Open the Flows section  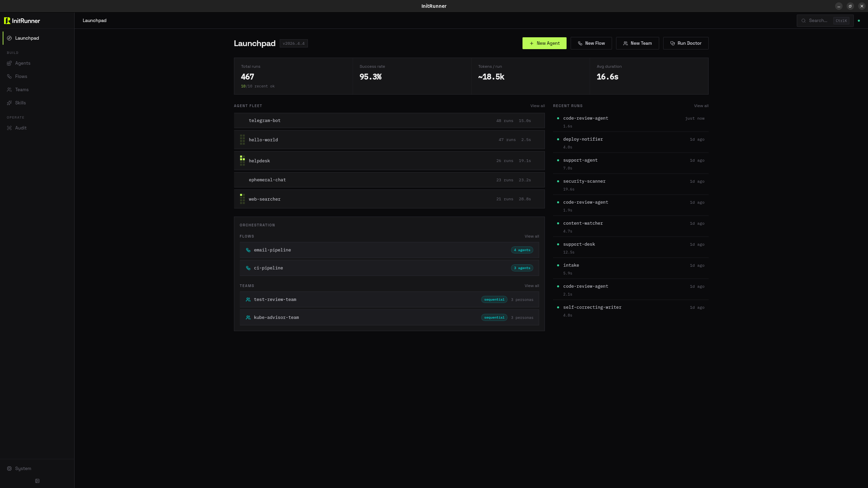click(37, 77)
